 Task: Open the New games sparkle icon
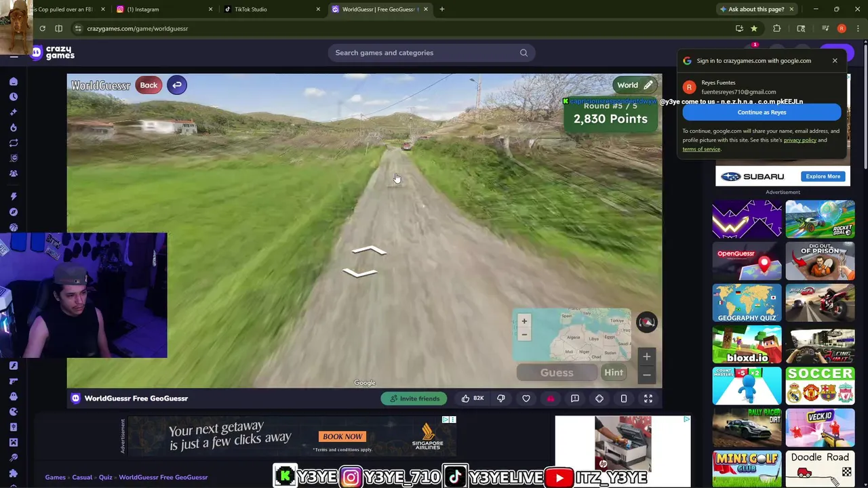(x=13, y=113)
